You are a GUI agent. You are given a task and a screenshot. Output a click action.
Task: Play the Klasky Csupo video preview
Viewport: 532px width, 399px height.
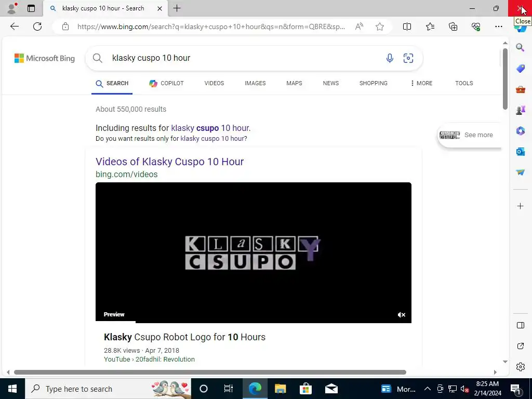point(254,252)
